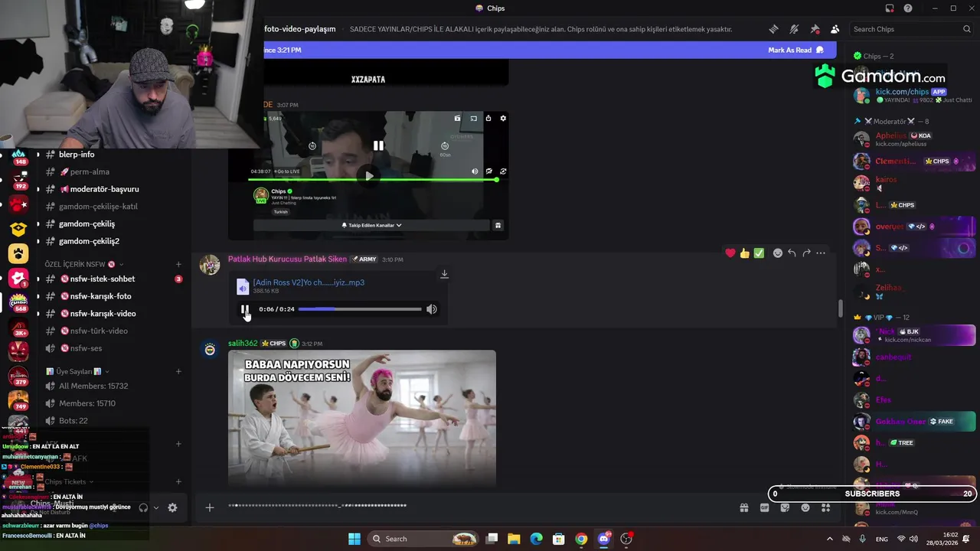
Task: React with the green check mark
Action: pyautogui.click(x=759, y=253)
